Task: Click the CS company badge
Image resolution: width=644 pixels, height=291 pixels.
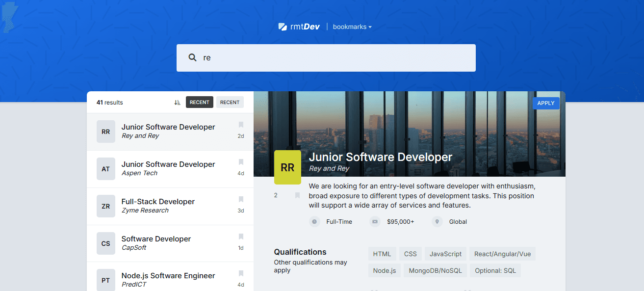Action: point(106,243)
